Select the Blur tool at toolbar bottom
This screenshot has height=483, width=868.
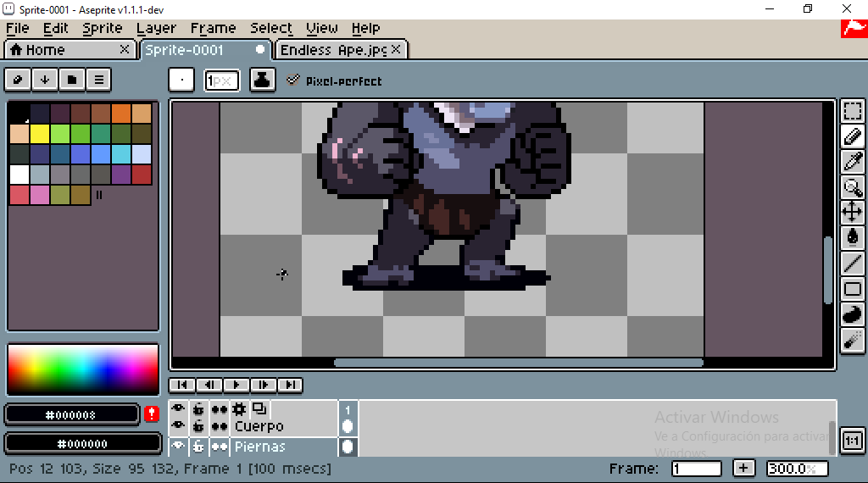[x=853, y=340]
